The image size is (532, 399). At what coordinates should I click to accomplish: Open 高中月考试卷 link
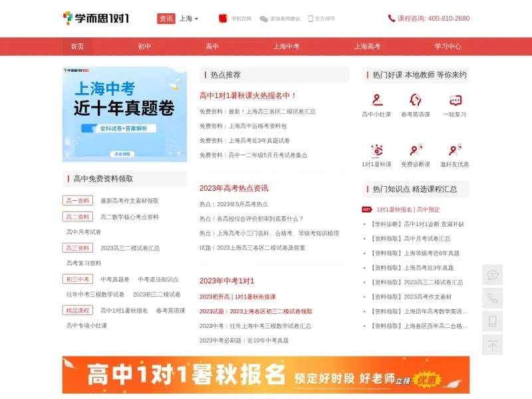(84, 232)
